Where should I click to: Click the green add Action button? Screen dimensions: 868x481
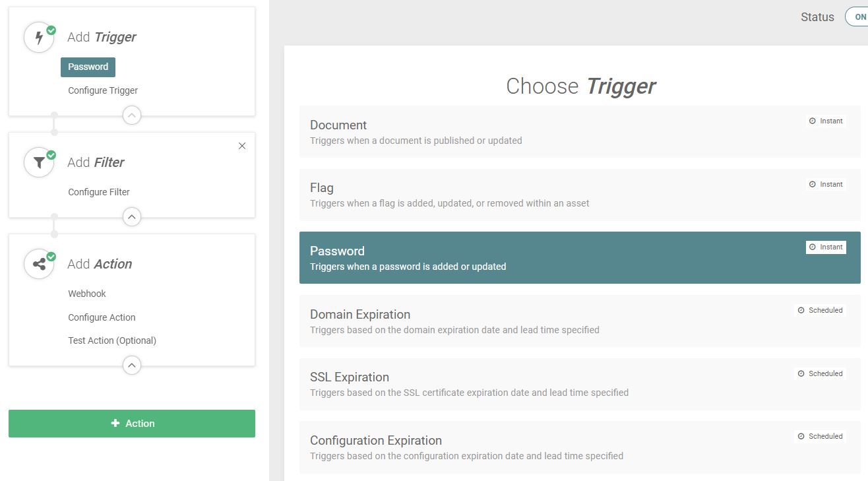tap(132, 424)
